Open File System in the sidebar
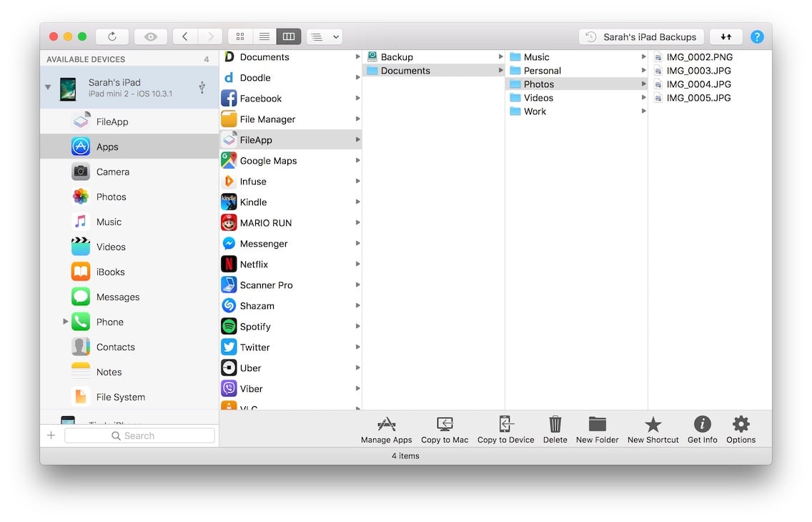Screen dimensions: 812x522 point(129,397)
